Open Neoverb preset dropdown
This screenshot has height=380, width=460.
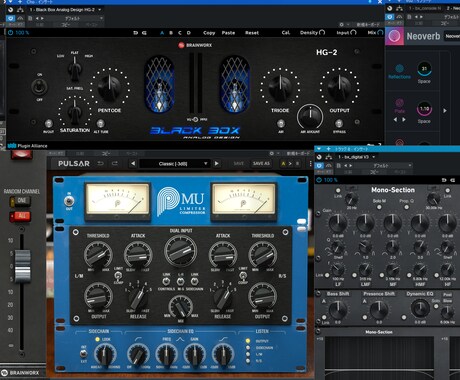[452, 36]
